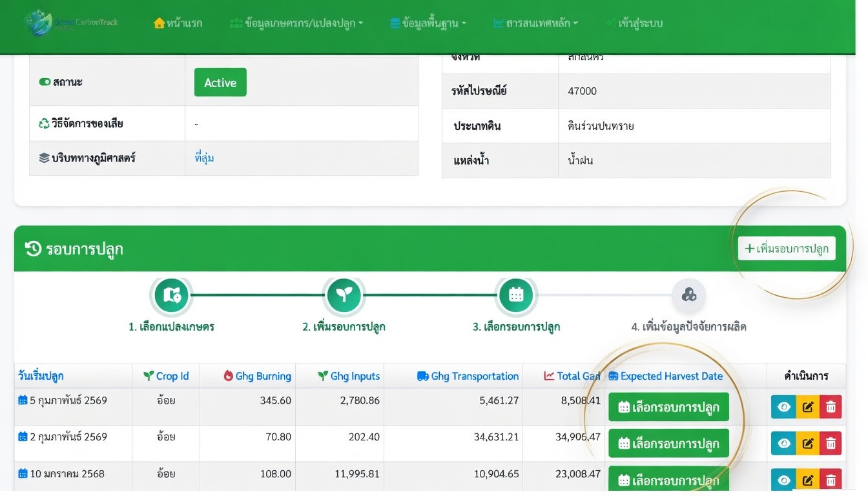Delete the 10 มกราคม 2568 planting cycle

point(831,480)
